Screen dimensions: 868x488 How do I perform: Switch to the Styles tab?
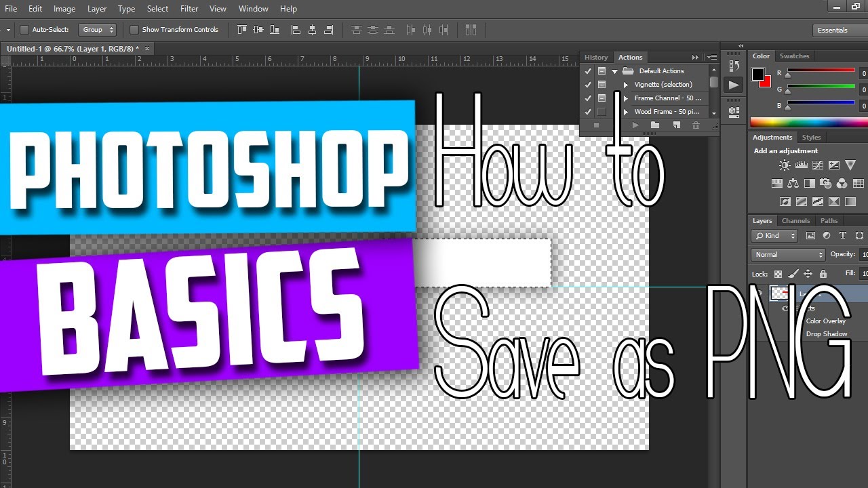tap(811, 138)
